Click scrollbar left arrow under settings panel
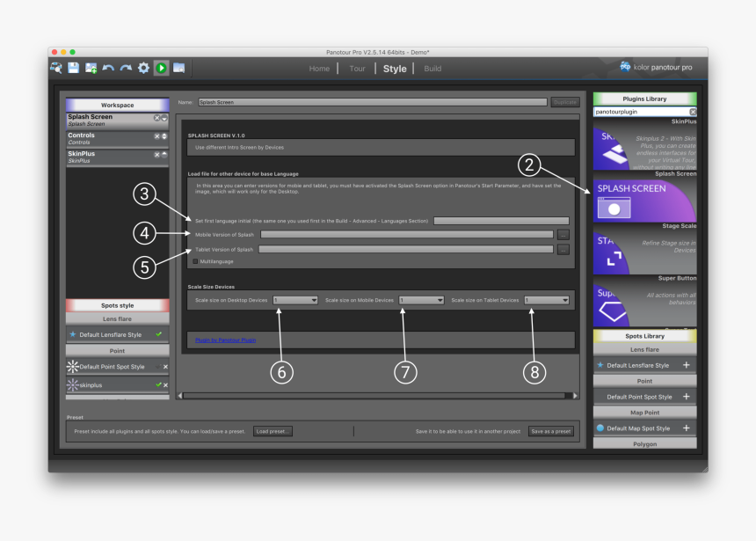Viewport: 756px width, 541px height. click(180, 396)
